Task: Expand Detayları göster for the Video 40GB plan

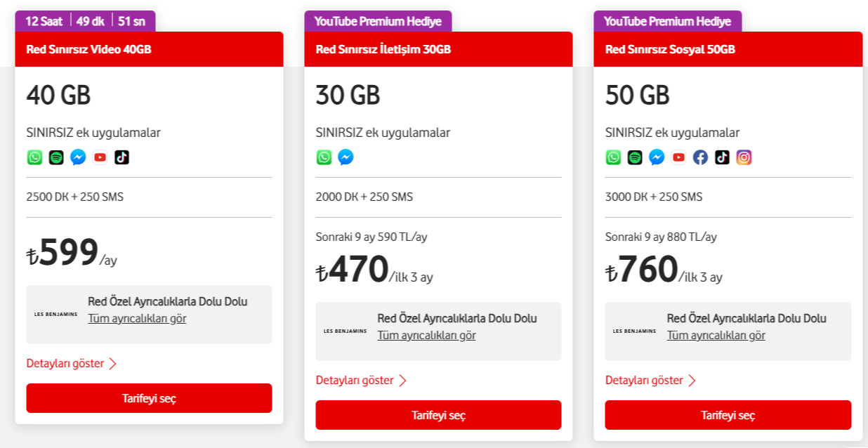Action: tap(71, 364)
